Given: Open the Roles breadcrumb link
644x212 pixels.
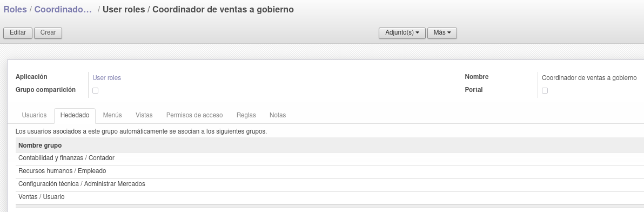Looking at the screenshot, I should point(15,9).
